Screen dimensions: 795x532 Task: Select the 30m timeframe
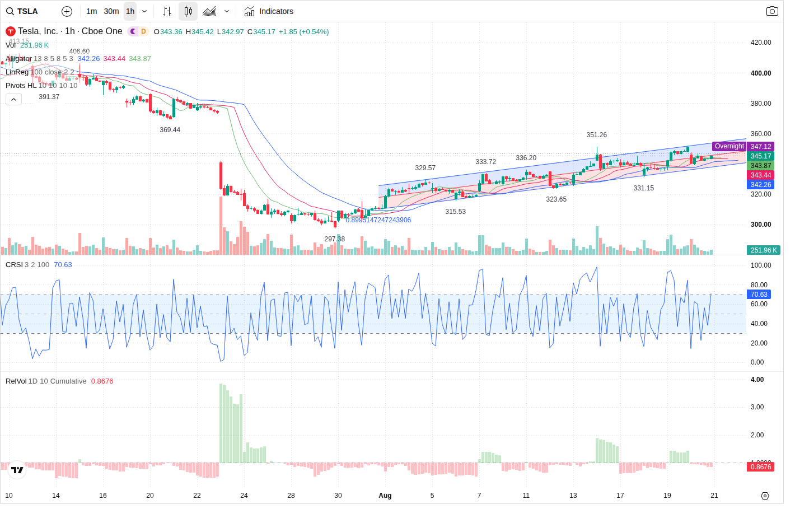(x=111, y=11)
